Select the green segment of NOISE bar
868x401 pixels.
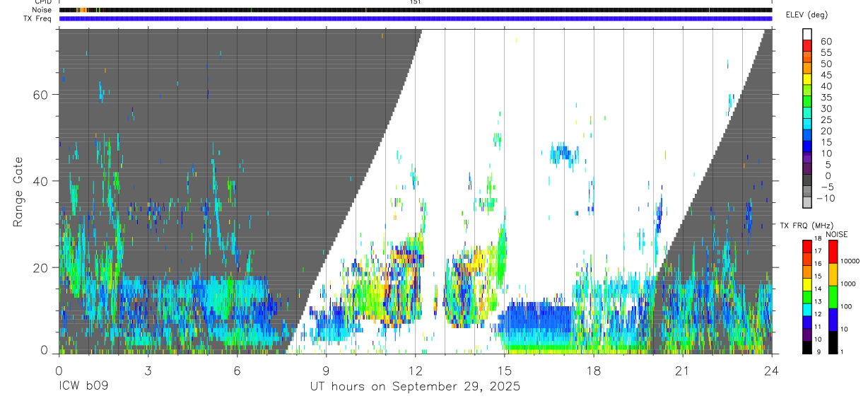[x=833, y=296]
